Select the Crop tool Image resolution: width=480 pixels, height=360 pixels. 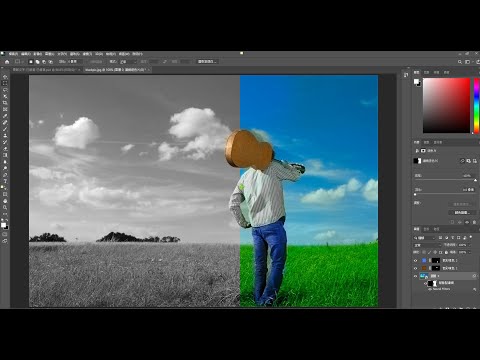(5, 103)
